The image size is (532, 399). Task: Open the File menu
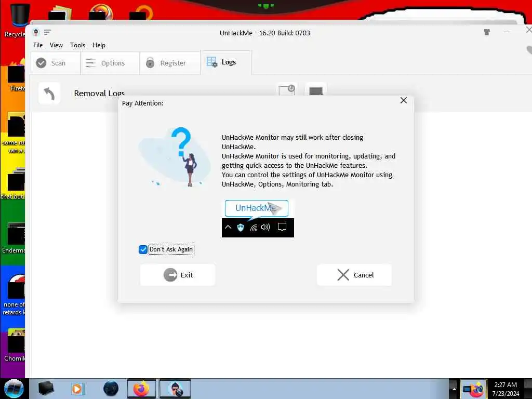[x=38, y=45]
